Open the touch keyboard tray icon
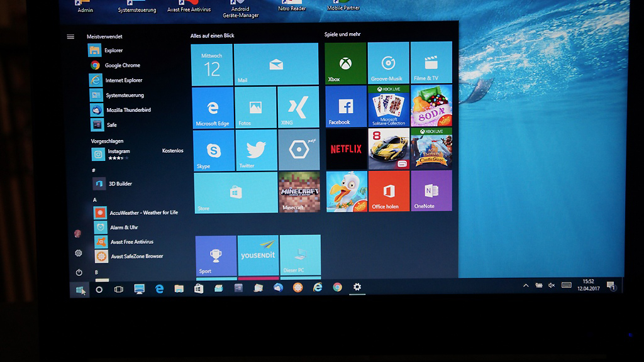This screenshot has height=362, width=644. (x=567, y=285)
